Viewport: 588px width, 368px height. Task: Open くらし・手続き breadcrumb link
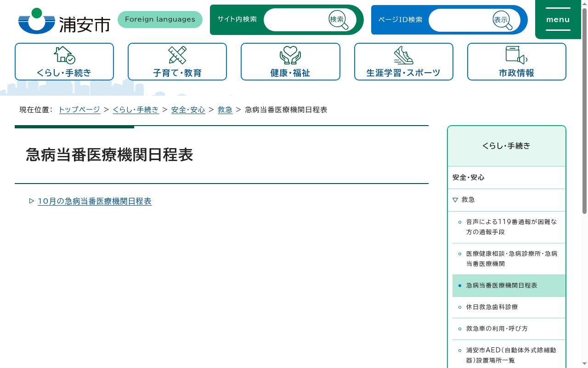coord(136,109)
